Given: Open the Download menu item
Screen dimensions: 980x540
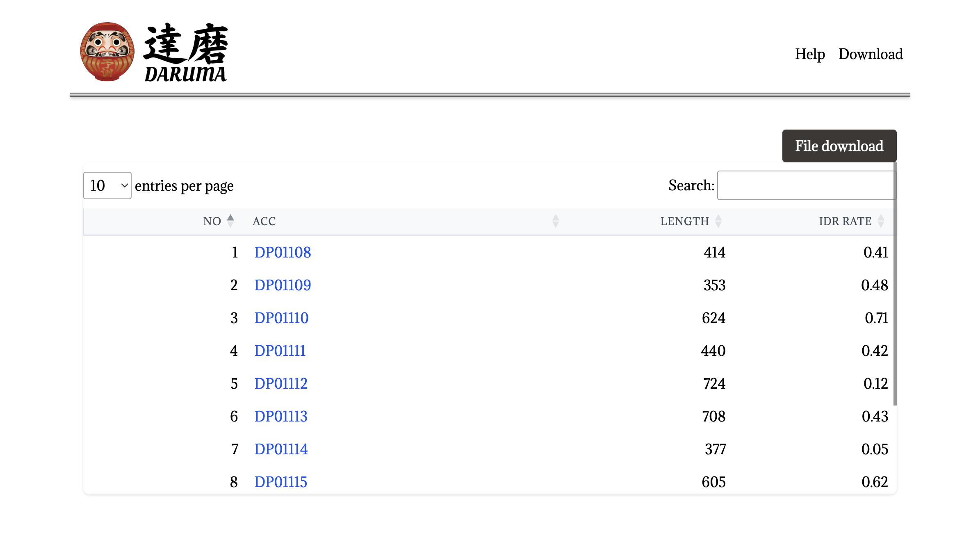Looking at the screenshot, I should click(x=871, y=54).
